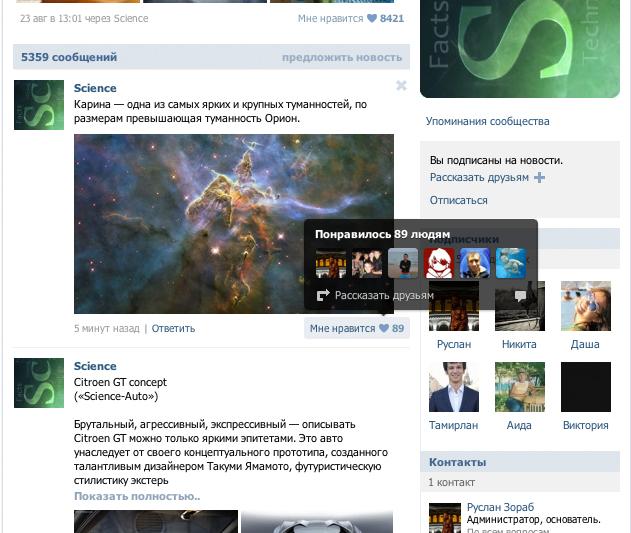Click 'Отписаться' to unsubscribe
The image size is (631, 533).
pyautogui.click(x=458, y=200)
